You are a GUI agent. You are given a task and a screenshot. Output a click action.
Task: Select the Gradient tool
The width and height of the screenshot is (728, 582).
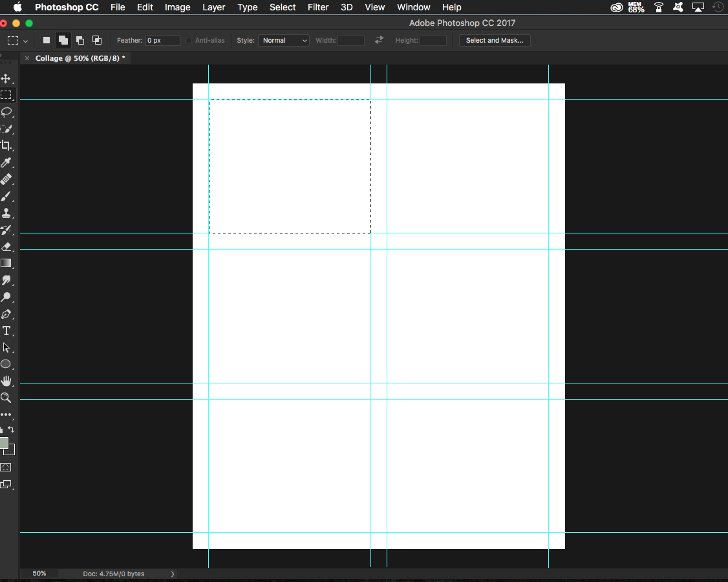tap(6, 263)
